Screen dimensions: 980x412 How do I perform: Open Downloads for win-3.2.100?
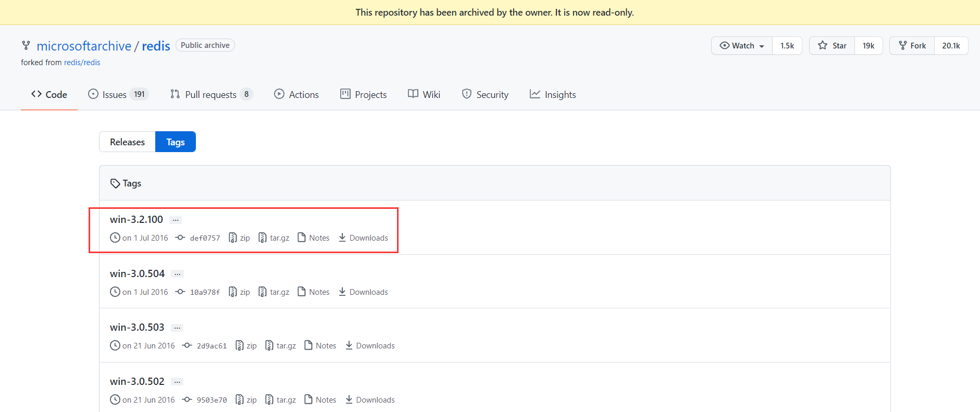point(363,238)
